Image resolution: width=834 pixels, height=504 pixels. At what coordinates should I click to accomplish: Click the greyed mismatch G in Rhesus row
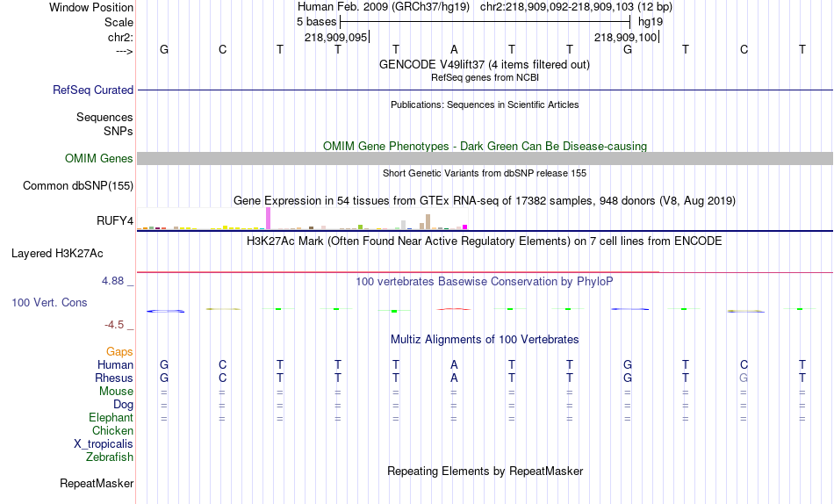(744, 378)
